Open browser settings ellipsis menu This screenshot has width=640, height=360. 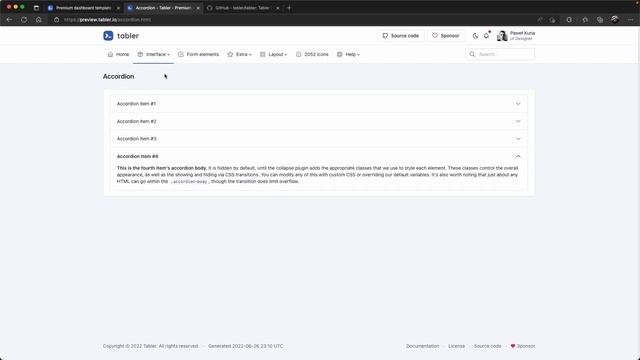click(x=631, y=20)
